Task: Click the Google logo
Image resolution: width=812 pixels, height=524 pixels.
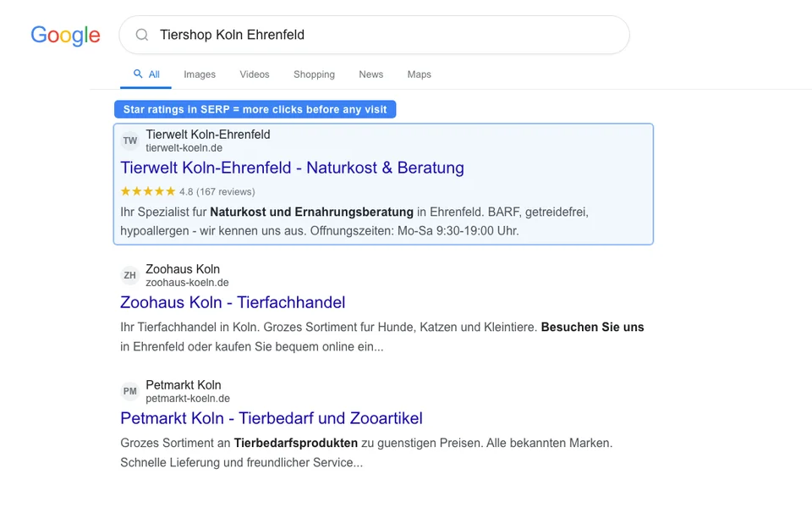Action: pyautogui.click(x=65, y=35)
